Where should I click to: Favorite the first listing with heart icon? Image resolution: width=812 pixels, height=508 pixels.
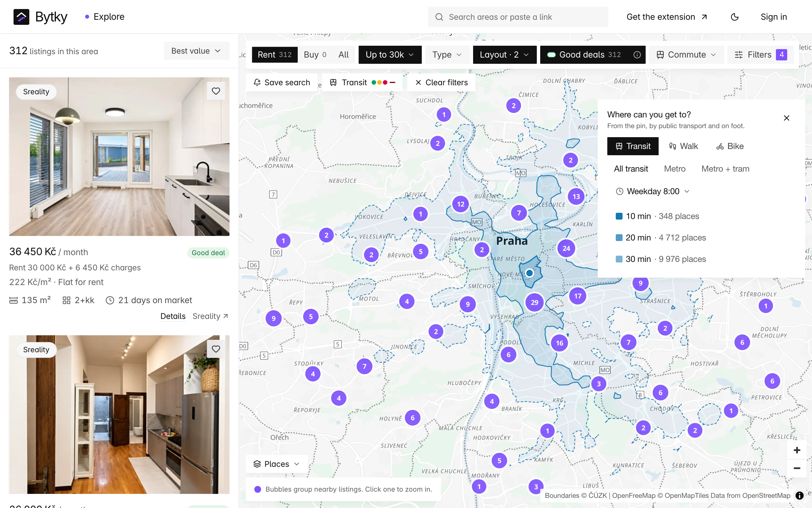(216, 91)
